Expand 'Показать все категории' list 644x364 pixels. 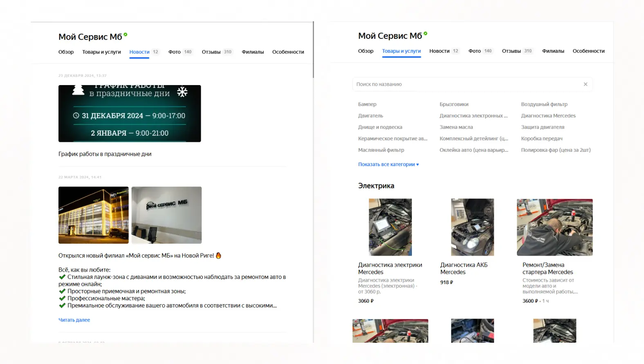(388, 164)
